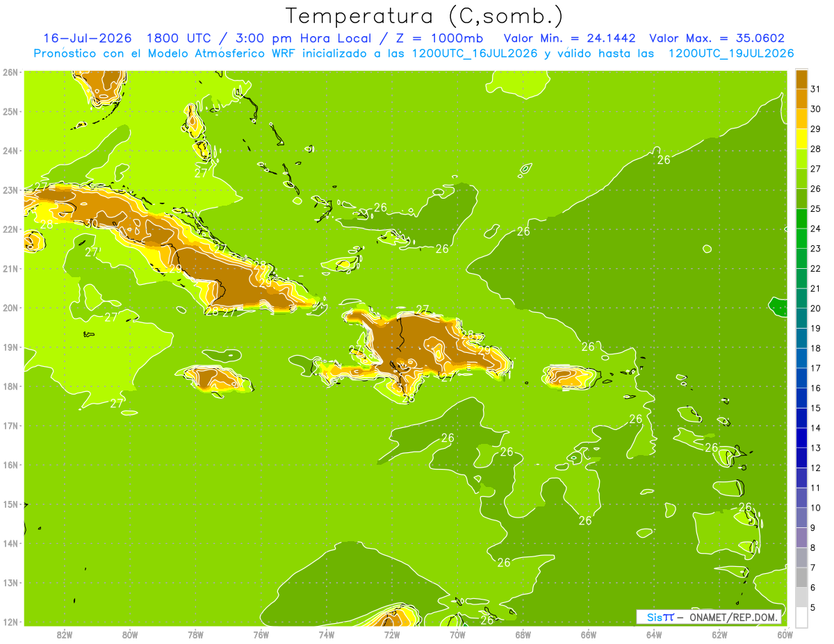
Task: Click the '78W' longitude label
Action: [195, 634]
